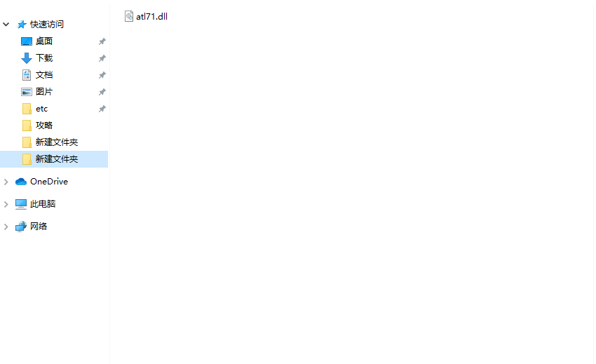
Task: Open the etc folder
Action: click(x=54, y=109)
